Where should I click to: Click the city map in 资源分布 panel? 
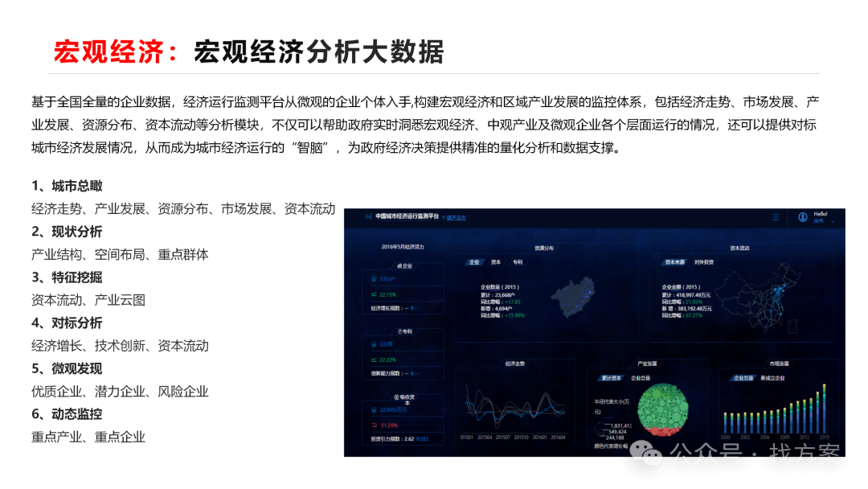tap(573, 297)
